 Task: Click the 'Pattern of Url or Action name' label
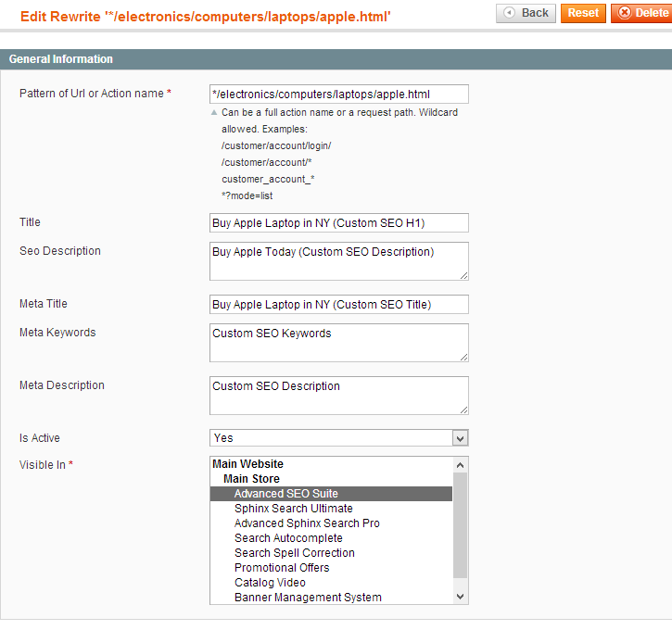(92, 94)
